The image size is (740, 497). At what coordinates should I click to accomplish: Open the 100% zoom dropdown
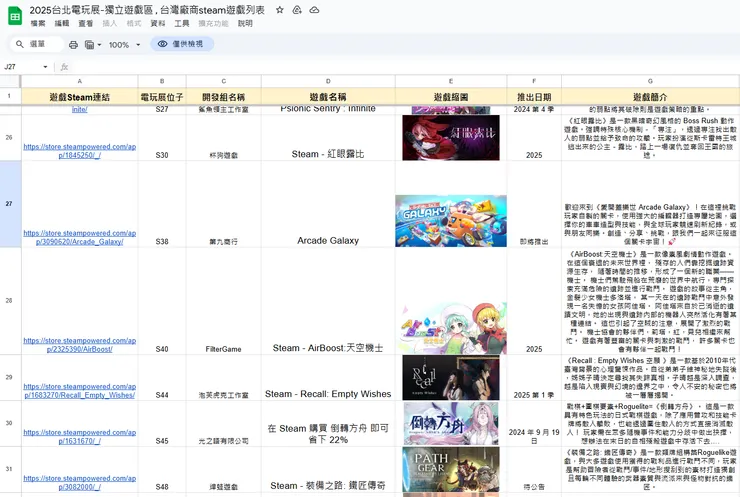125,45
